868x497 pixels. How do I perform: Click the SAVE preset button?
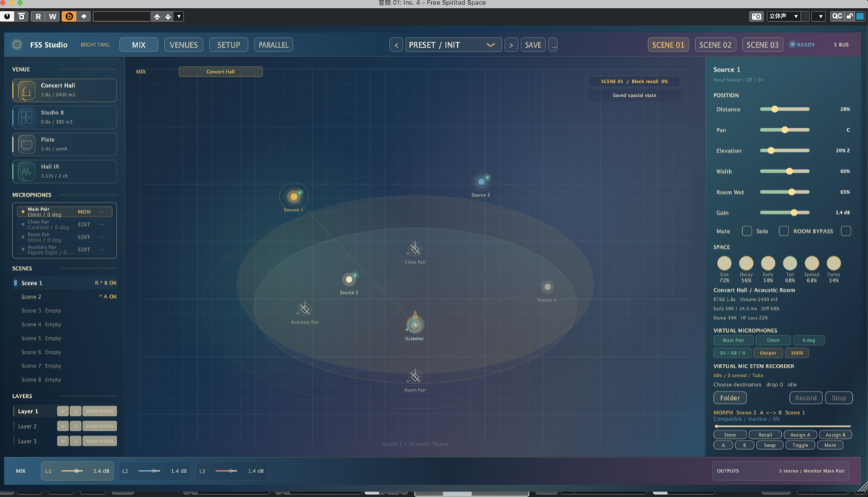coord(533,45)
